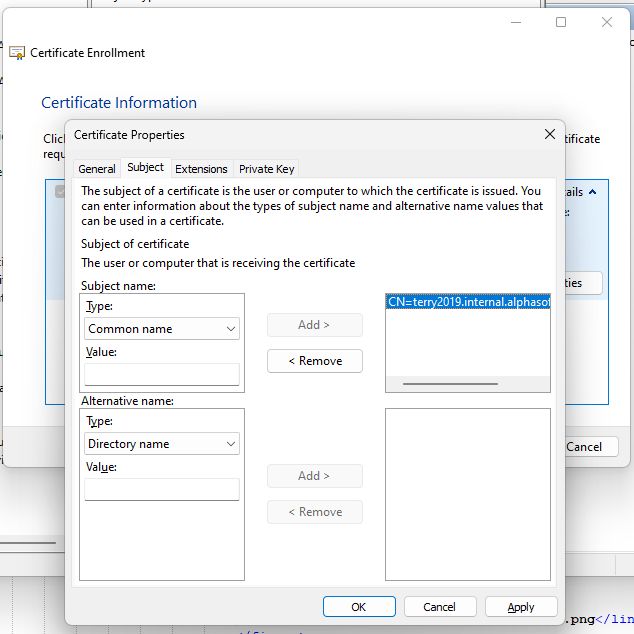Click the Alternative name Value field
634x634 pixels.
(x=162, y=489)
